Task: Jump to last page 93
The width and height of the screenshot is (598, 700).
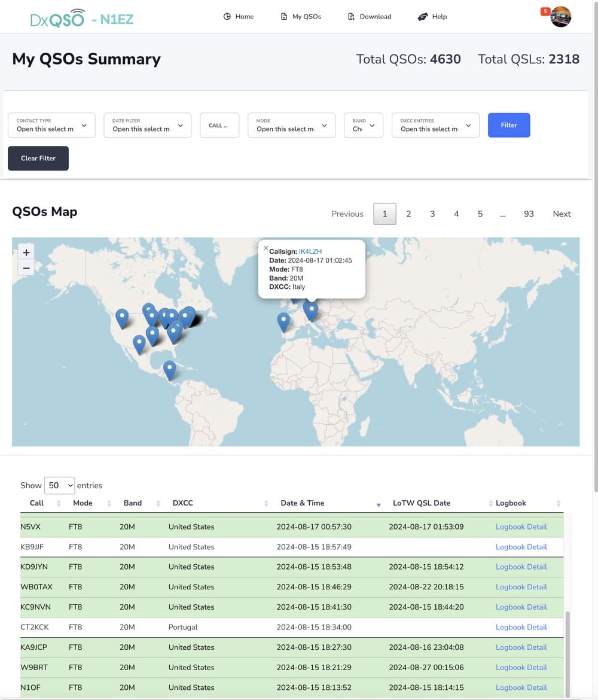Action: [x=529, y=214]
